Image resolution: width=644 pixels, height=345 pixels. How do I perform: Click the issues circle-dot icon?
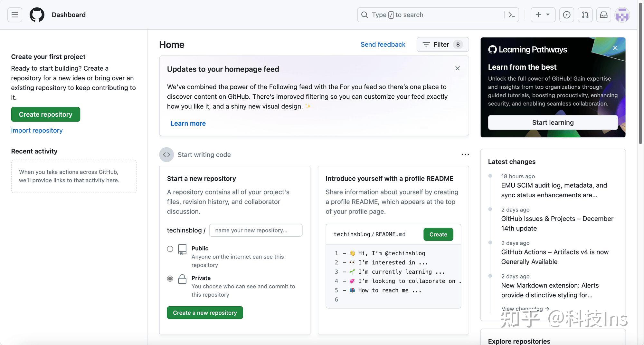coord(566,15)
